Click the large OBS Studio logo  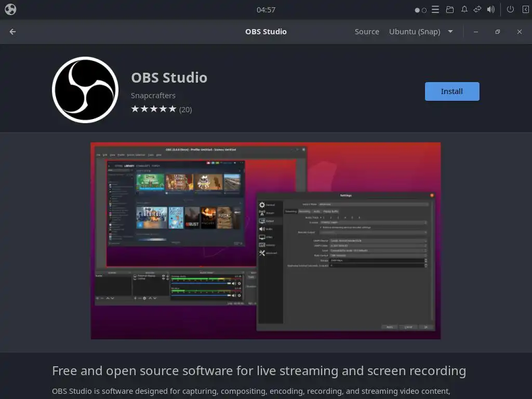tap(85, 90)
